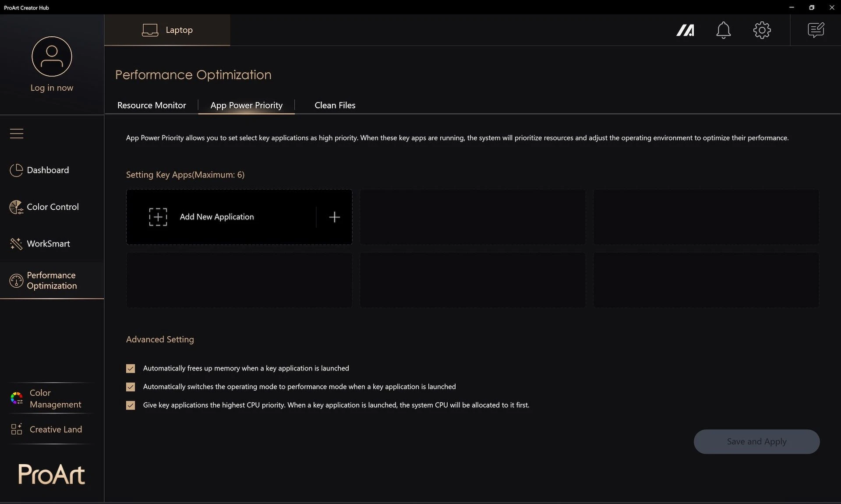Open the WorkSmart wand icon

16,244
